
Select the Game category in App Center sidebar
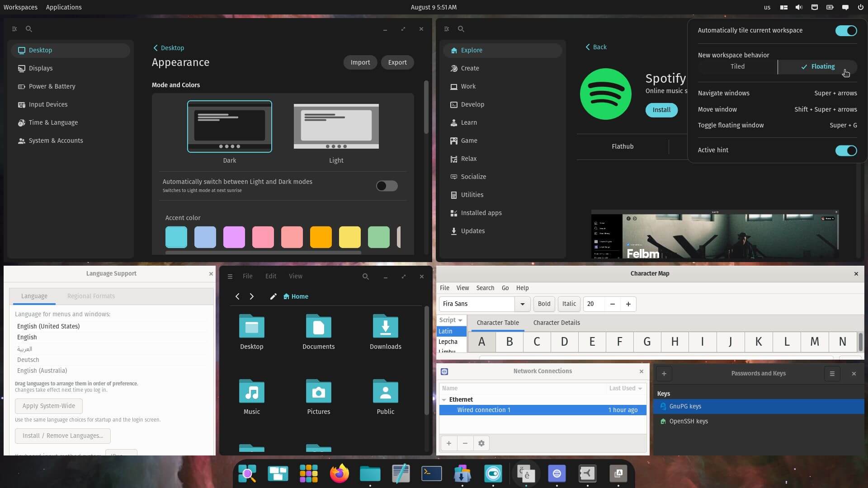point(469,141)
